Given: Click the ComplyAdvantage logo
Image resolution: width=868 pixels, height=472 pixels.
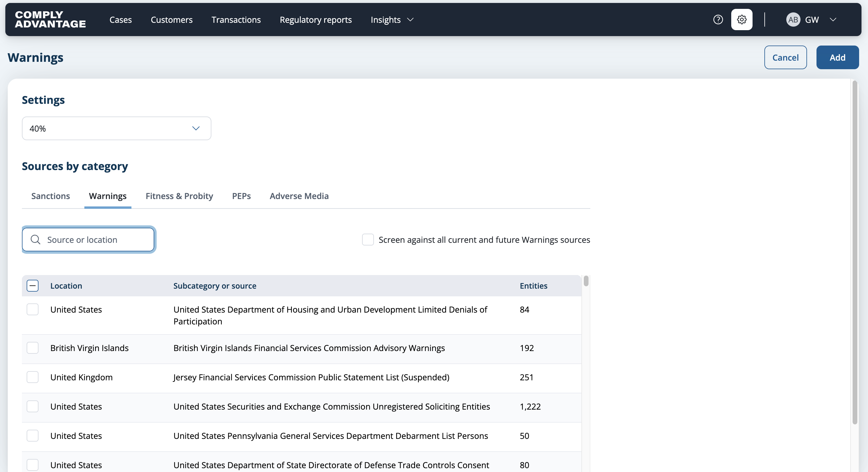Looking at the screenshot, I should click(x=50, y=20).
